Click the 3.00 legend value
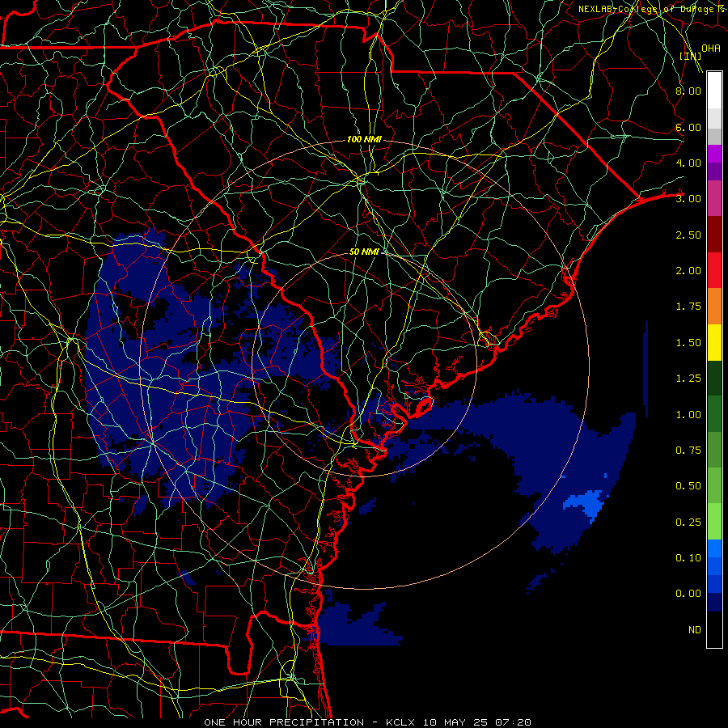 point(688,199)
